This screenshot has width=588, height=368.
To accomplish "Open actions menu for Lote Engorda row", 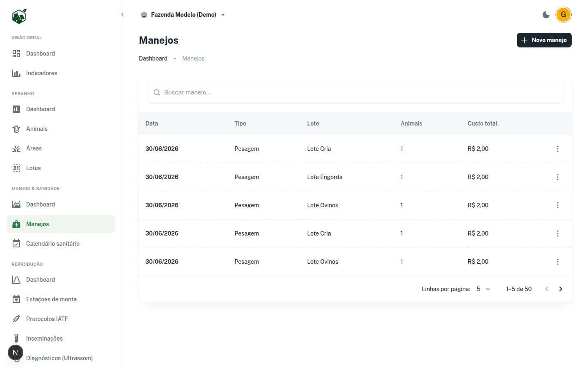I will click(558, 177).
